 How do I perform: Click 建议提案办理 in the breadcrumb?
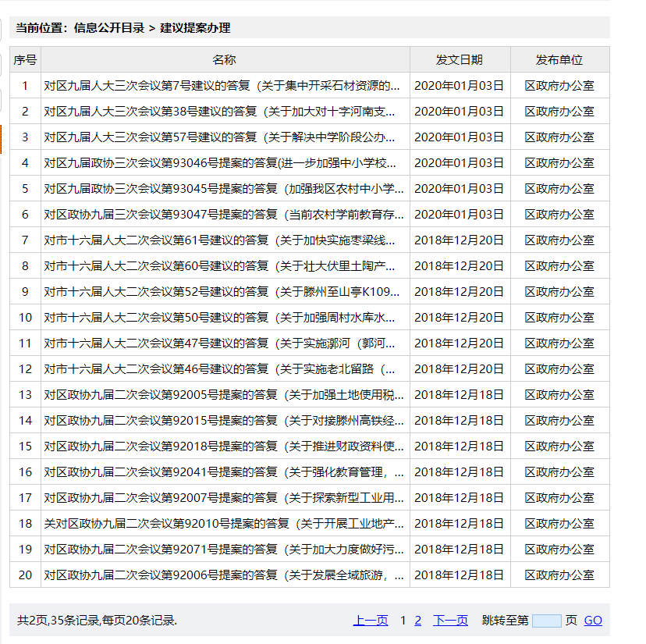(195, 28)
